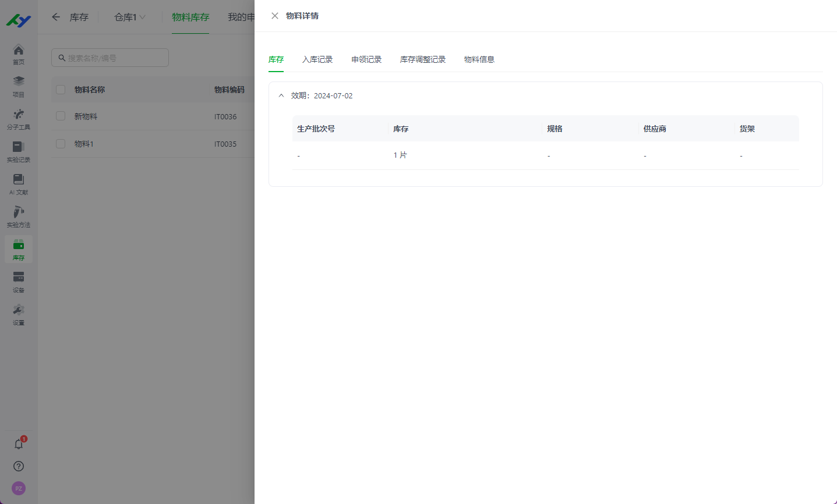The image size is (837, 504).
Task: Expand the PZ user avatar menu
Action: point(18,488)
